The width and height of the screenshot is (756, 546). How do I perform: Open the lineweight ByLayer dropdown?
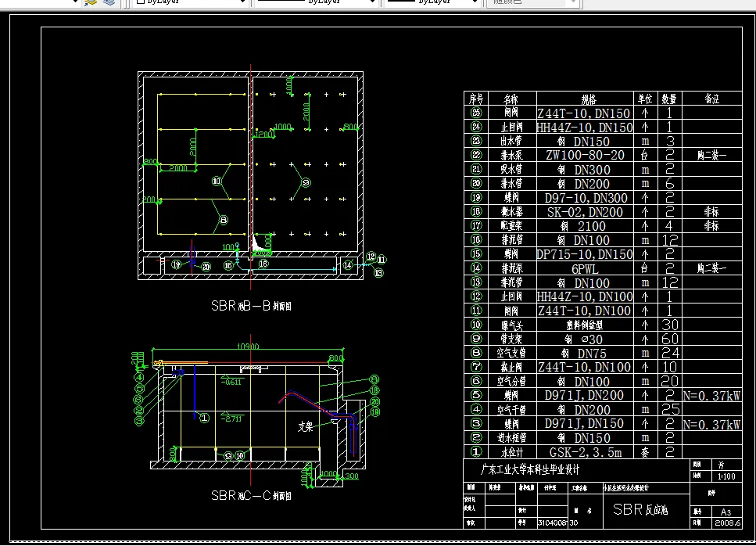(432, 2)
